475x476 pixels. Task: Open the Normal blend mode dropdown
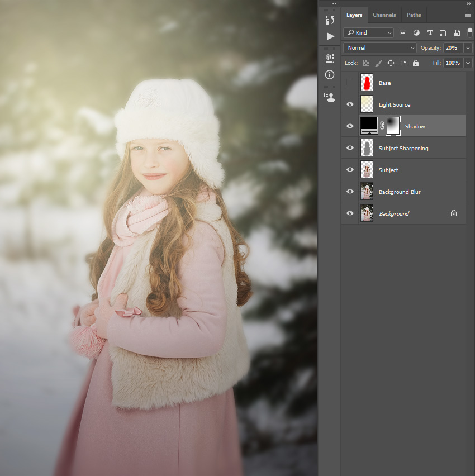coord(379,48)
